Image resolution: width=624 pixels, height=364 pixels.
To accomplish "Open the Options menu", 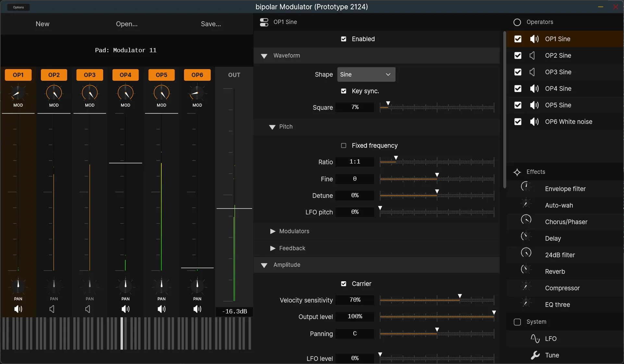I will (18, 7).
